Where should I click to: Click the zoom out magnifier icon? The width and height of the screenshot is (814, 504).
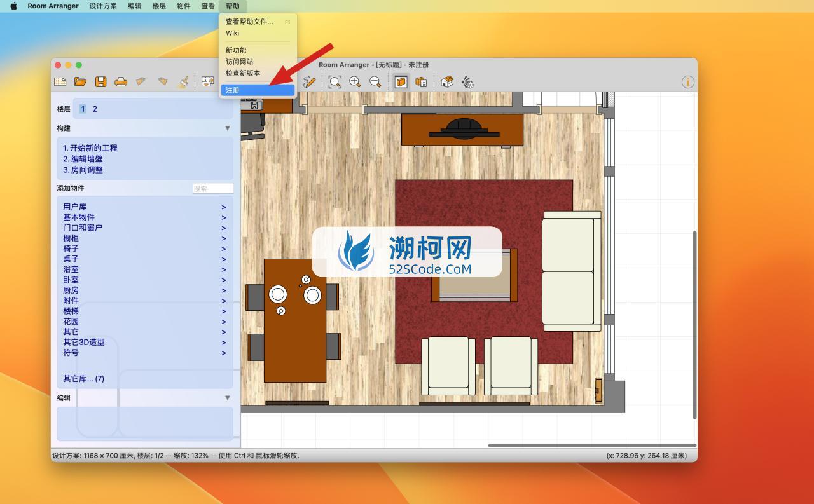tap(375, 81)
